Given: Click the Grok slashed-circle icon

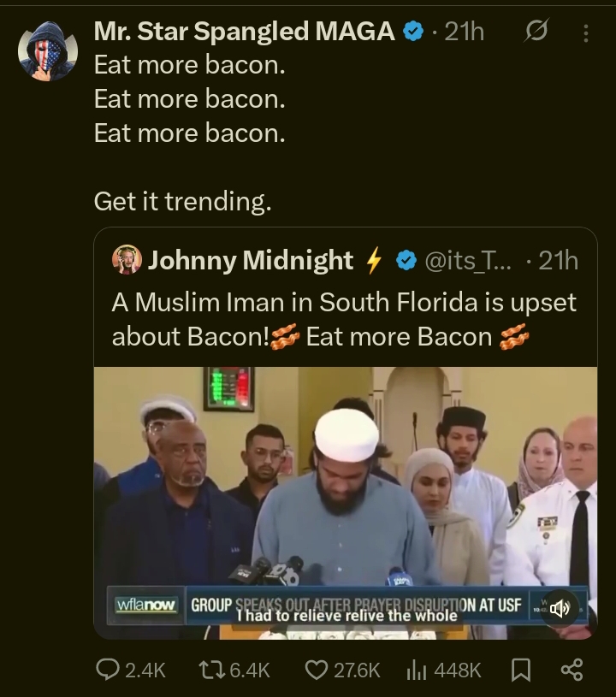Looking at the screenshot, I should (x=536, y=32).
